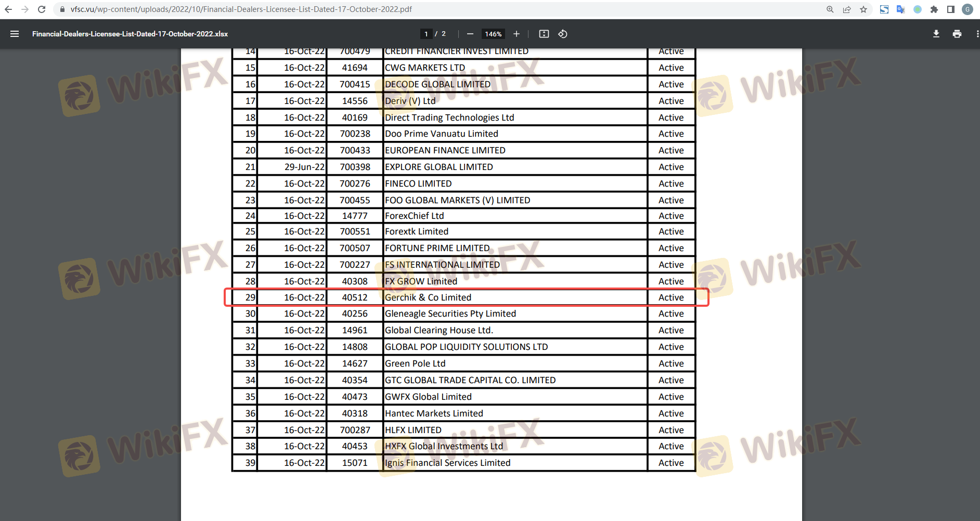The width and height of the screenshot is (980, 521).
Task: Print the PDF document
Action: click(x=957, y=34)
